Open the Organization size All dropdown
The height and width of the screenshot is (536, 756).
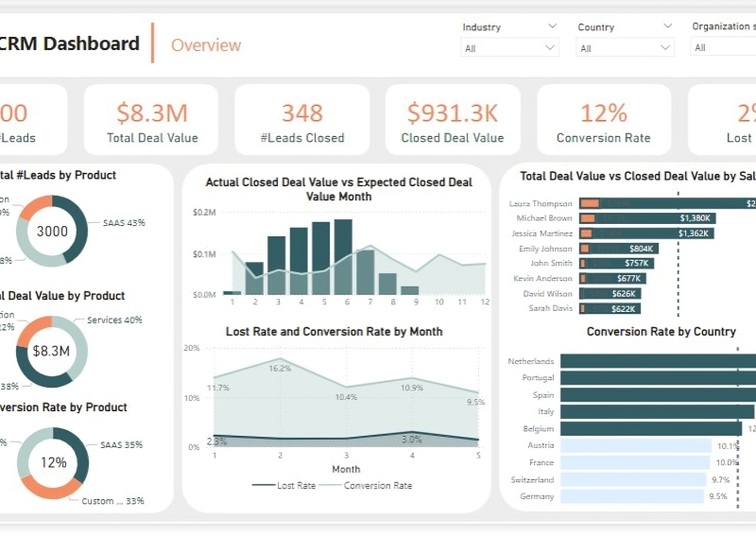pos(723,47)
